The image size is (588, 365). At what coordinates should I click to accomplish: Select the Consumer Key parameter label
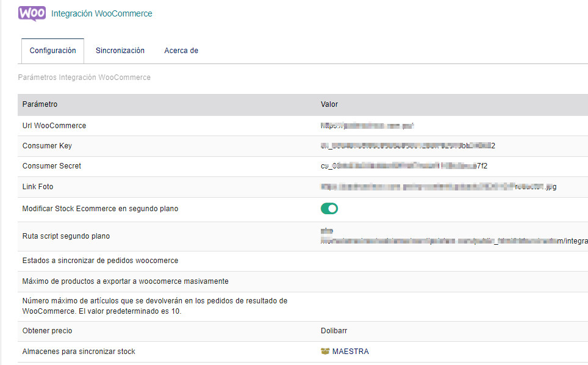[47, 146]
